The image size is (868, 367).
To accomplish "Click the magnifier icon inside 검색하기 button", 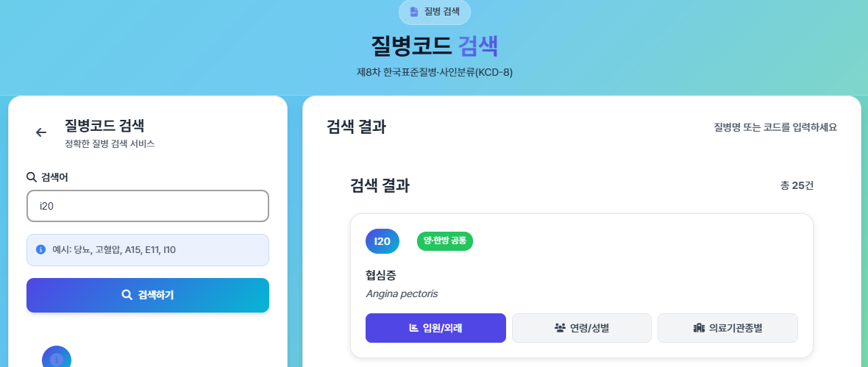I will (127, 295).
